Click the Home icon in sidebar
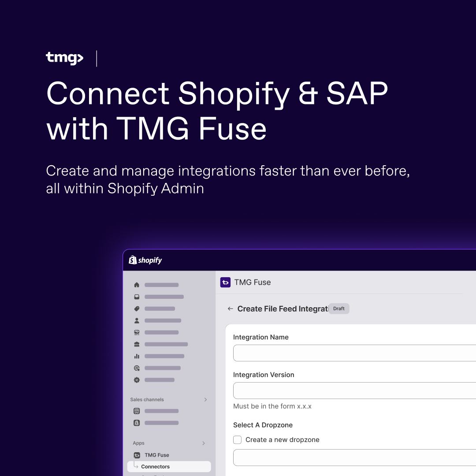This screenshot has width=476, height=476. [x=137, y=285]
